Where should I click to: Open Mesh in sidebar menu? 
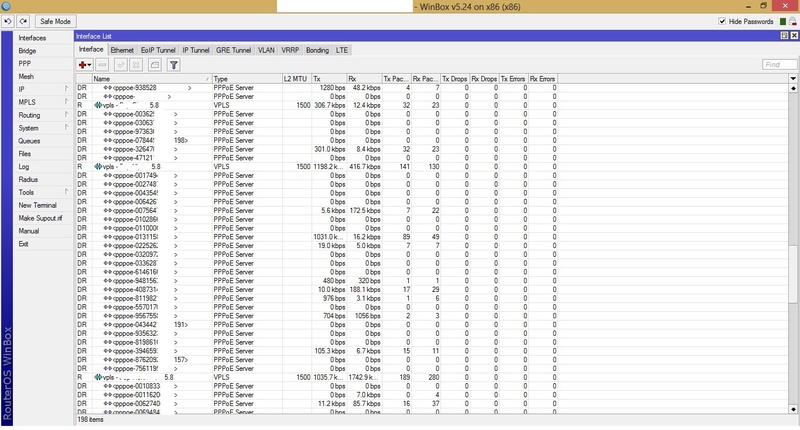(x=26, y=77)
